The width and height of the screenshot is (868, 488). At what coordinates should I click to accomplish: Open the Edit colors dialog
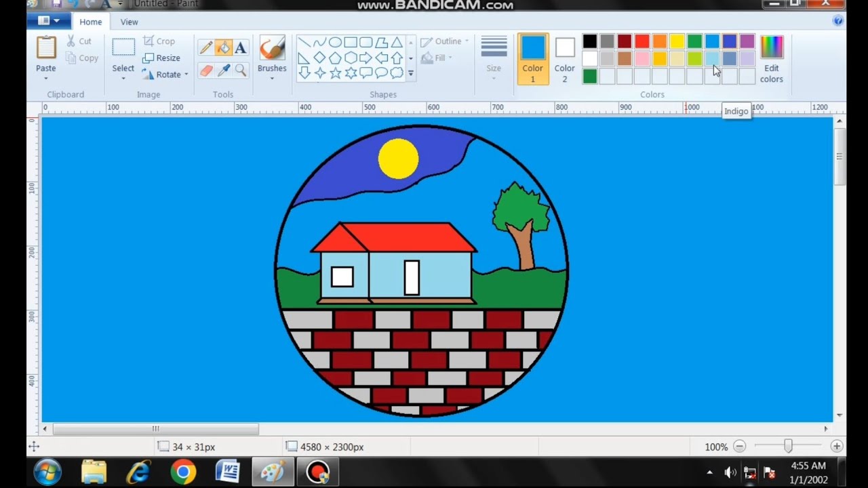click(x=771, y=59)
